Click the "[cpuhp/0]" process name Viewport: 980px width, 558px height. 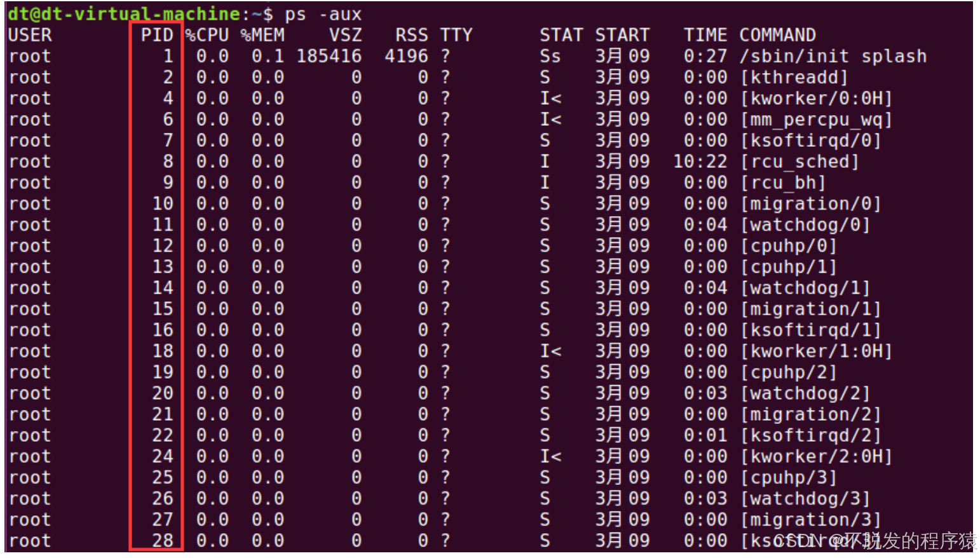(789, 245)
